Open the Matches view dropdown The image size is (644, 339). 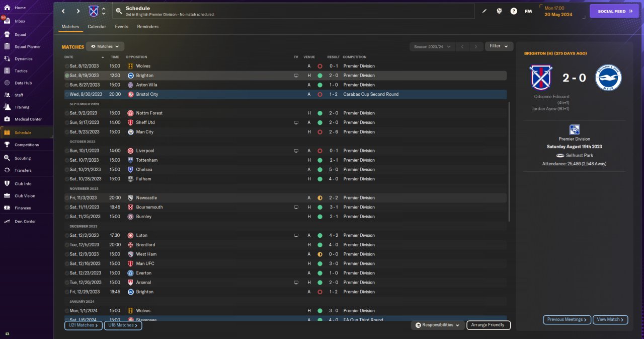tap(105, 46)
